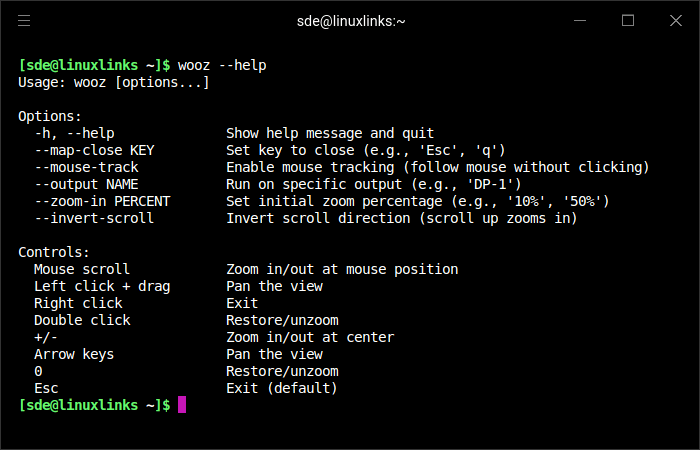Click the '--zoom-in PERCENT' option text
Viewport: 700px width, 450px height.
[x=102, y=201]
